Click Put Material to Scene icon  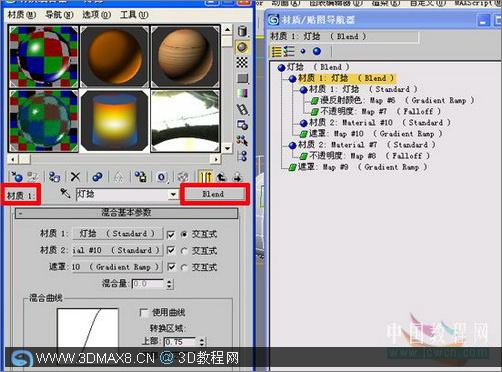[x=33, y=176]
